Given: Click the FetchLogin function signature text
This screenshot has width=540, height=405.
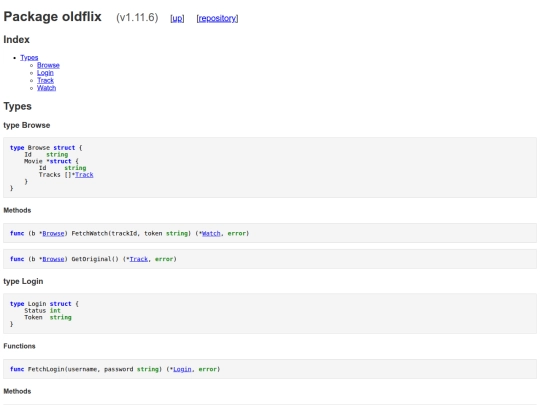Looking at the screenshot, I should [115, 369].
